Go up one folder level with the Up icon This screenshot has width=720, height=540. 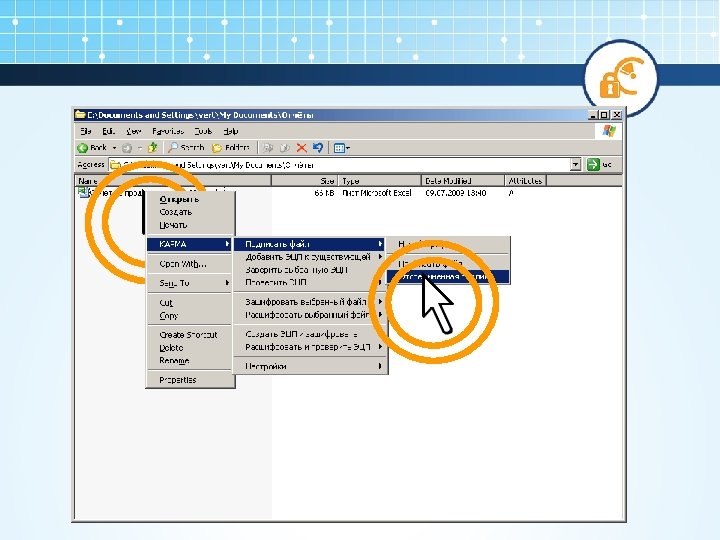[x=152, y=147]
